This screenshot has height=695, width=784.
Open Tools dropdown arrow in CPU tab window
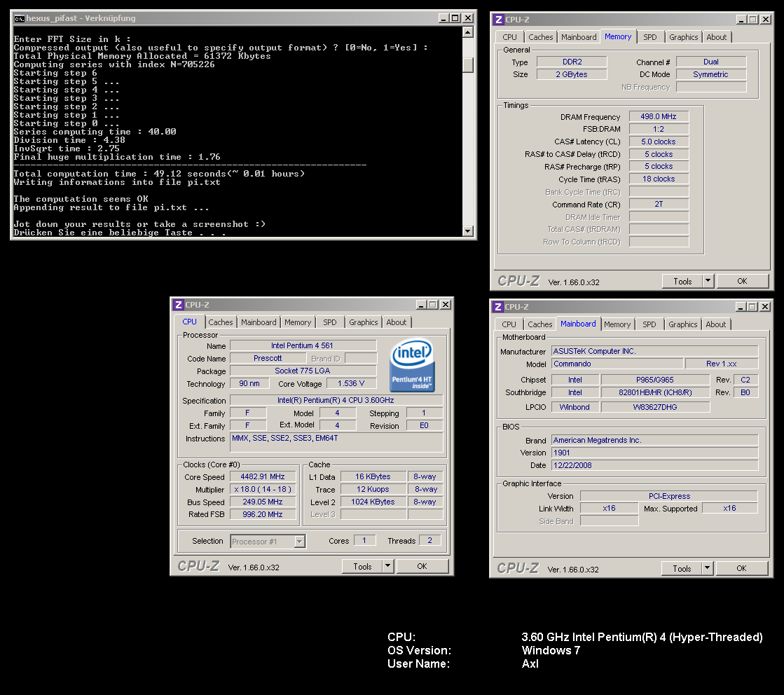pos(388,566)
